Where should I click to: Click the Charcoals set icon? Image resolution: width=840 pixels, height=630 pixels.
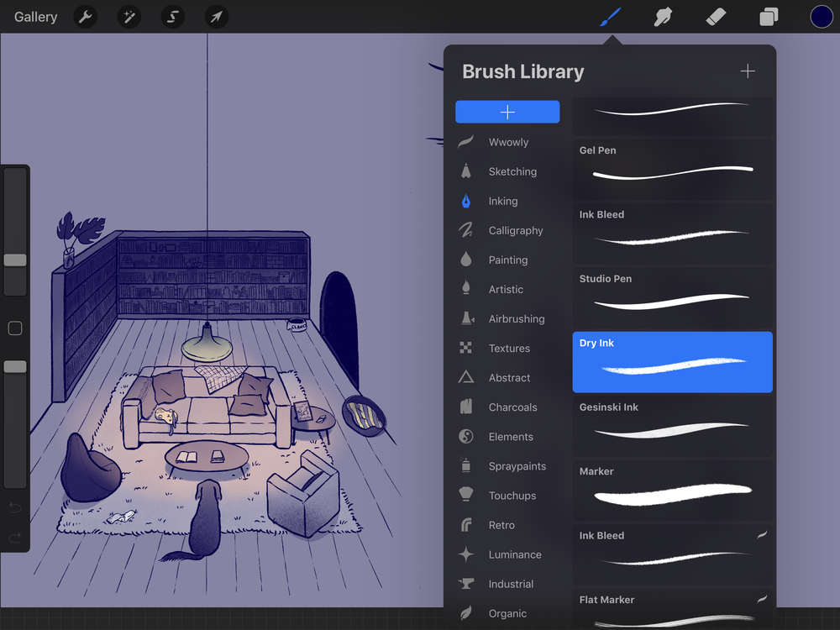point(466,407)
